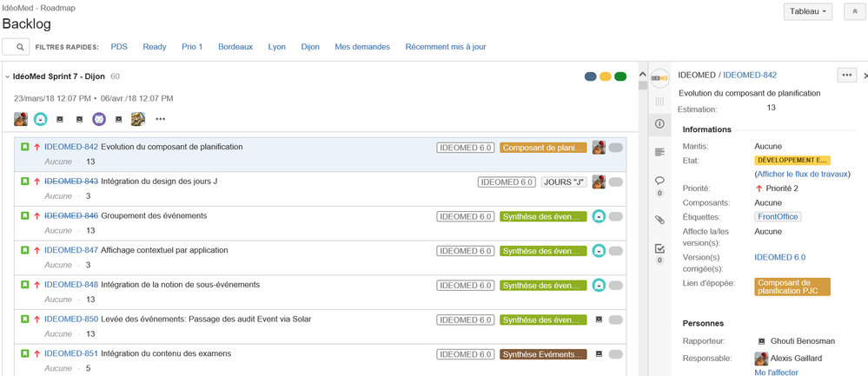
Task: Click the DÉVELOPPEMENT E... status label
Action: pos(792,161)
